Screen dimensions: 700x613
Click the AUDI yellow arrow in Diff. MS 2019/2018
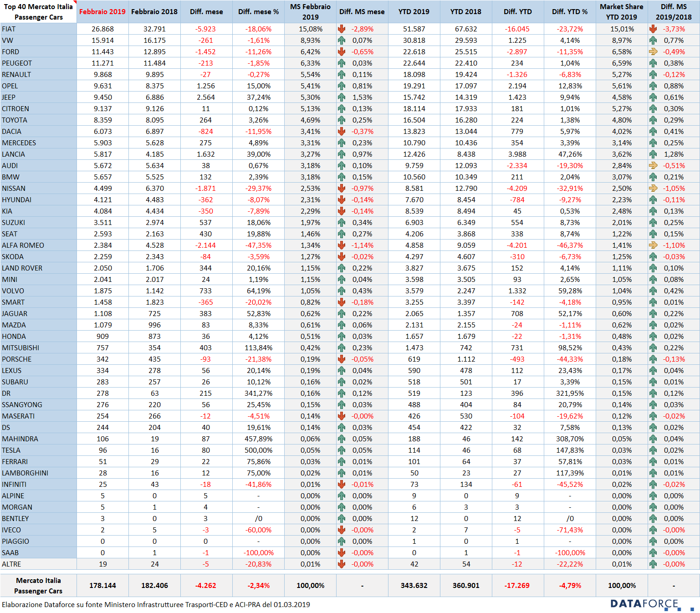coord(653,165)
